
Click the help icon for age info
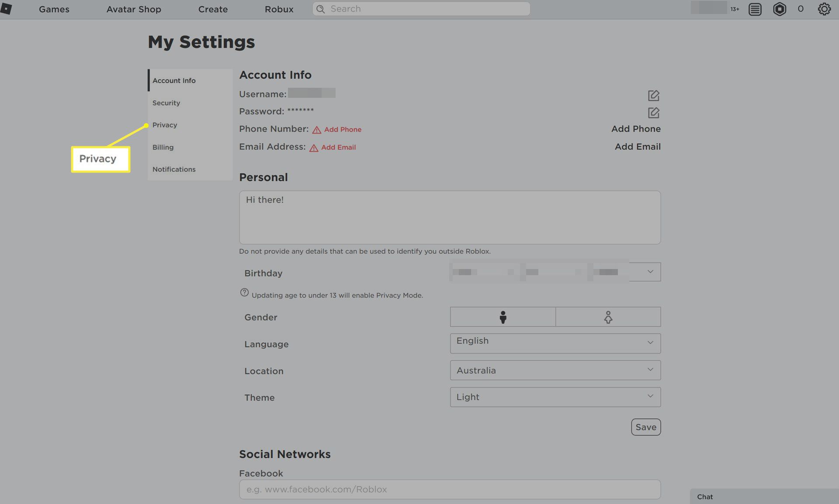tap(244, 293)
